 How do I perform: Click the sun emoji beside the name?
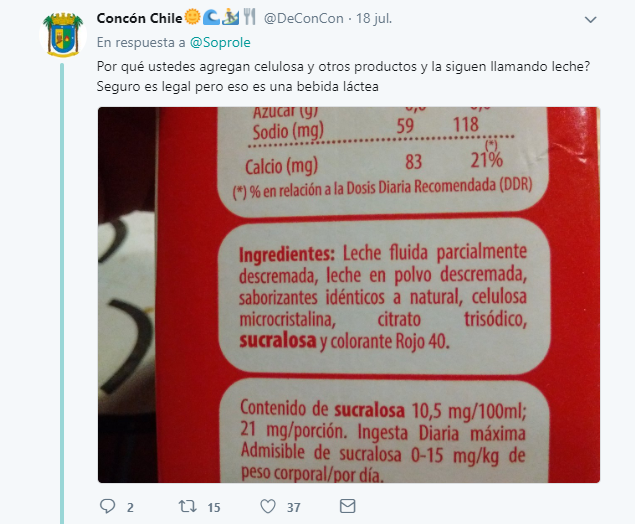pos(192,17)
